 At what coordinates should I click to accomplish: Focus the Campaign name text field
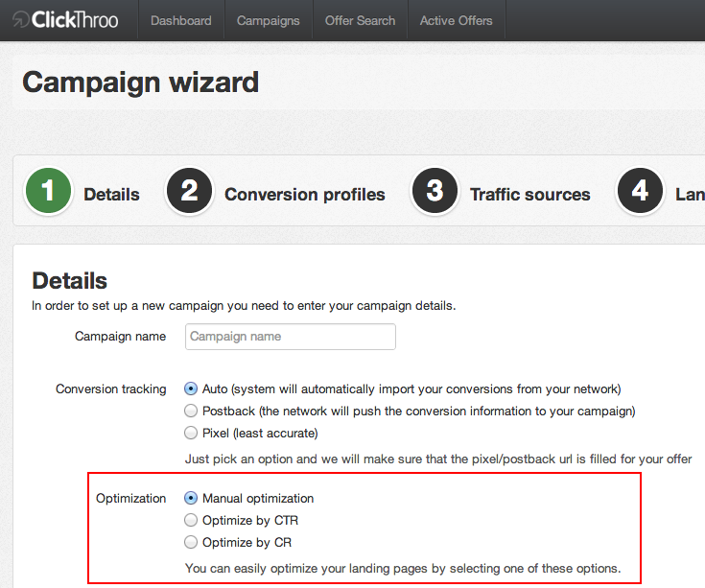pos(290,337)
